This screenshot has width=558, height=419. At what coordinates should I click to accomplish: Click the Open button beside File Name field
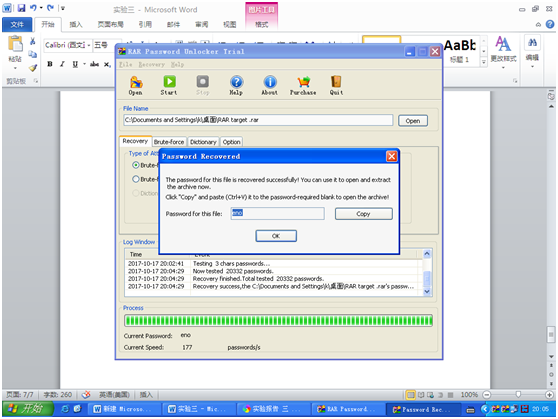[x=413, y=121]
